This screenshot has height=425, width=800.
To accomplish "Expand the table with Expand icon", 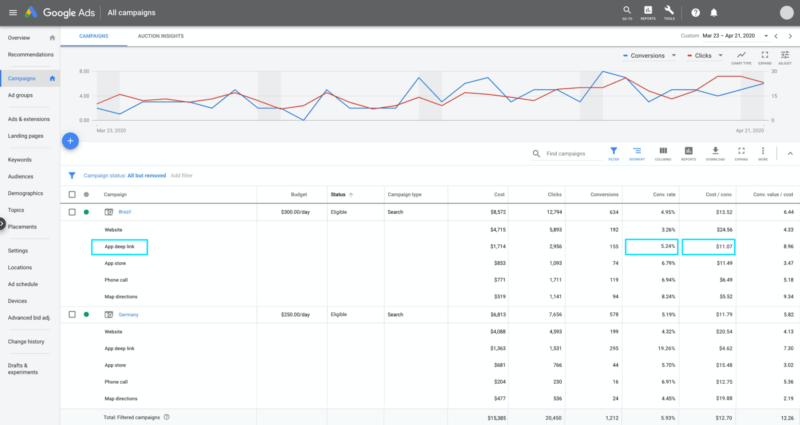I will pos(741,153).
